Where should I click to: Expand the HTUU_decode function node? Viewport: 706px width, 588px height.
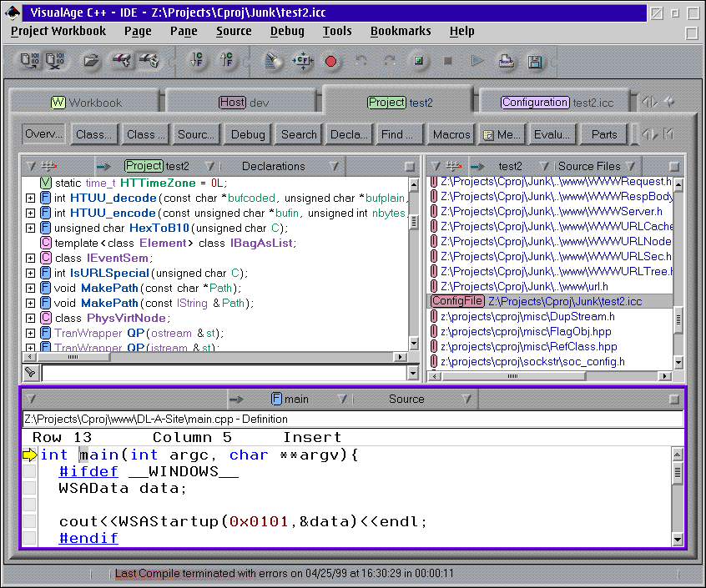tap(30, 198)
